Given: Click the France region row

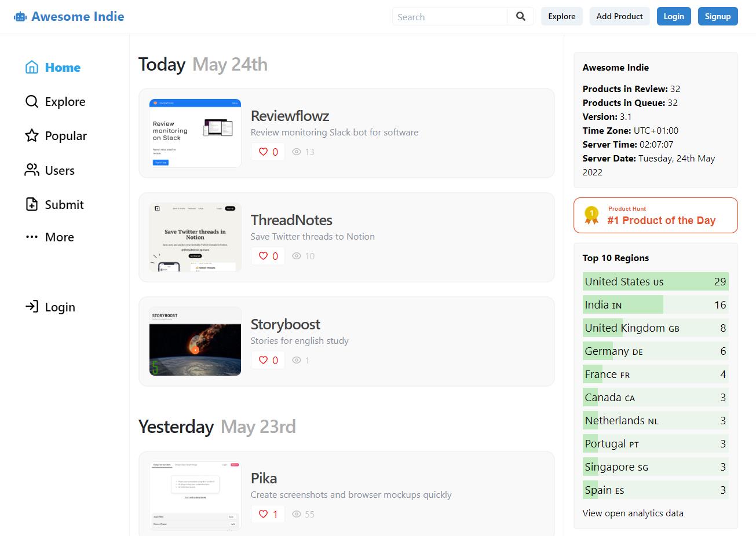Looking at the screenshot, I should [x=656, y=374].
